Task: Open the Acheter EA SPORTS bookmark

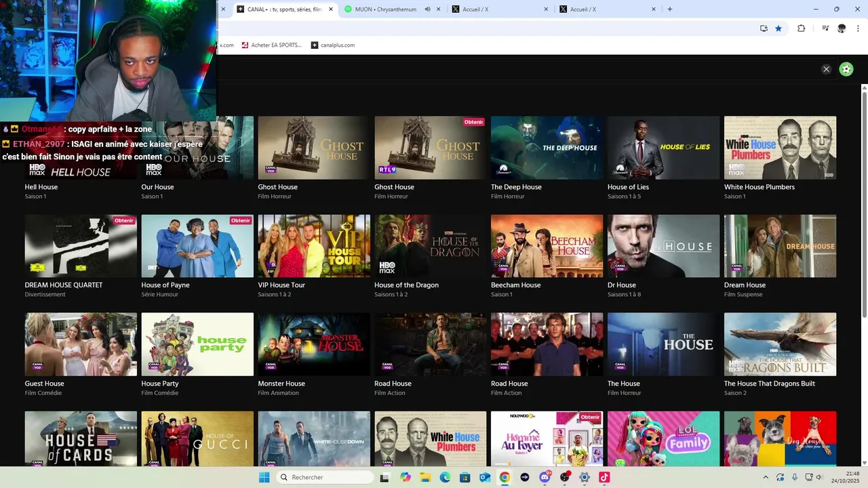Action: (271, 45)
